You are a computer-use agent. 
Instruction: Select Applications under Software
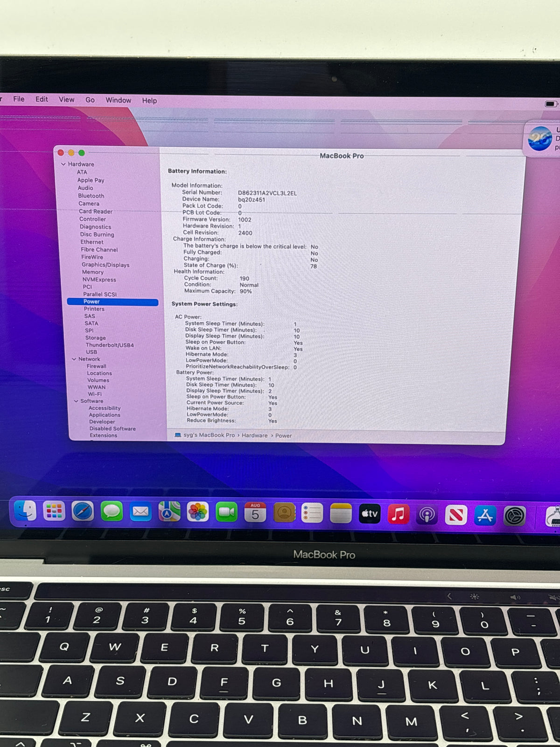(x=105, y=415)
